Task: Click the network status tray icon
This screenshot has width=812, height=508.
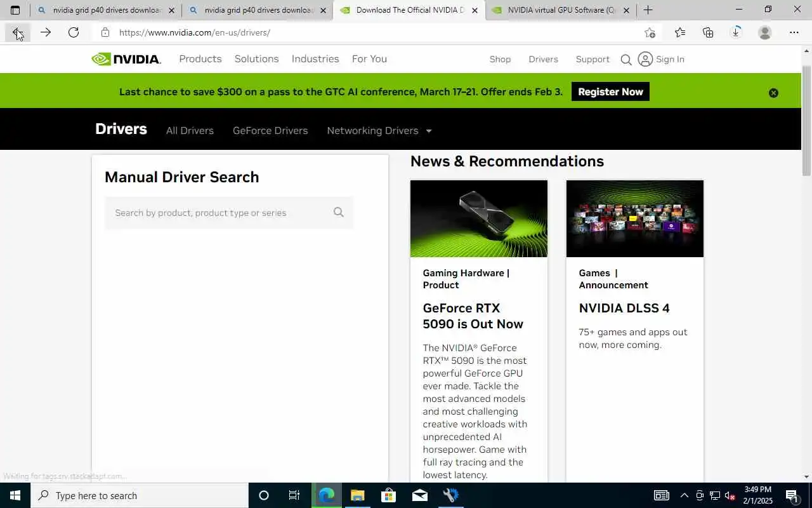Action: coord(715,495)
